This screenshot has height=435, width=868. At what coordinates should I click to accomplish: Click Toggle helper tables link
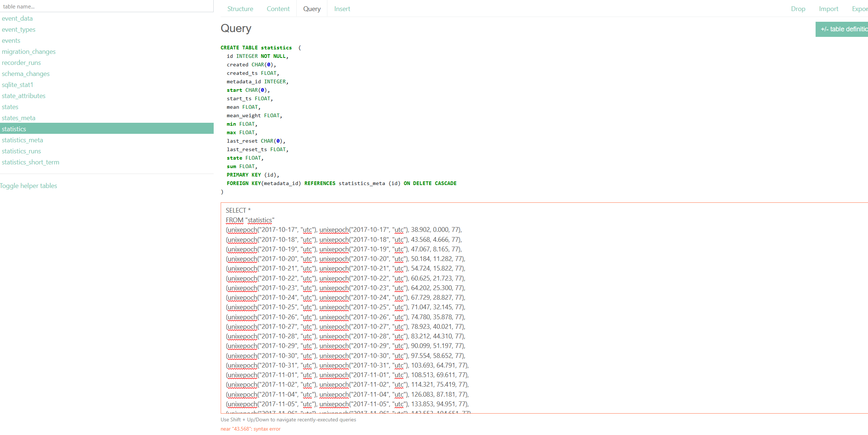click(x=28, y=186)
